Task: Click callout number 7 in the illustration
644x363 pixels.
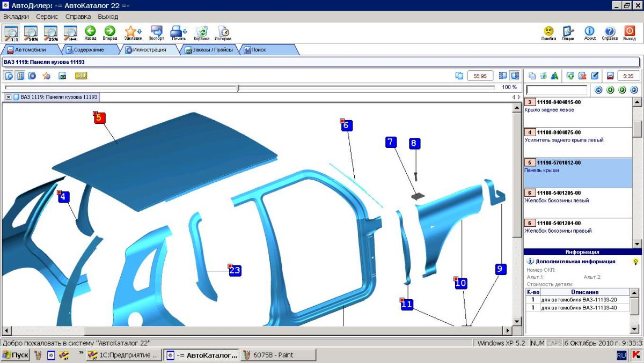Action: (x=391, y=142)
